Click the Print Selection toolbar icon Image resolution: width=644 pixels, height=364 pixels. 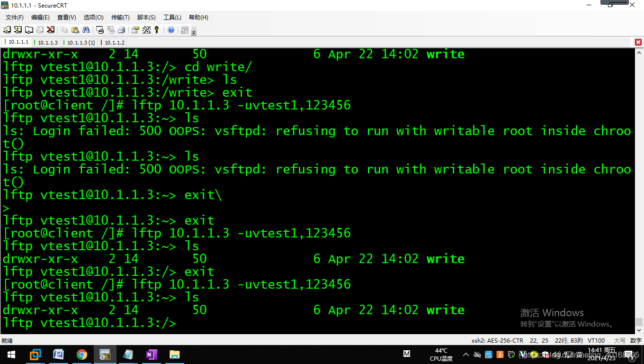tap(111, 30)
